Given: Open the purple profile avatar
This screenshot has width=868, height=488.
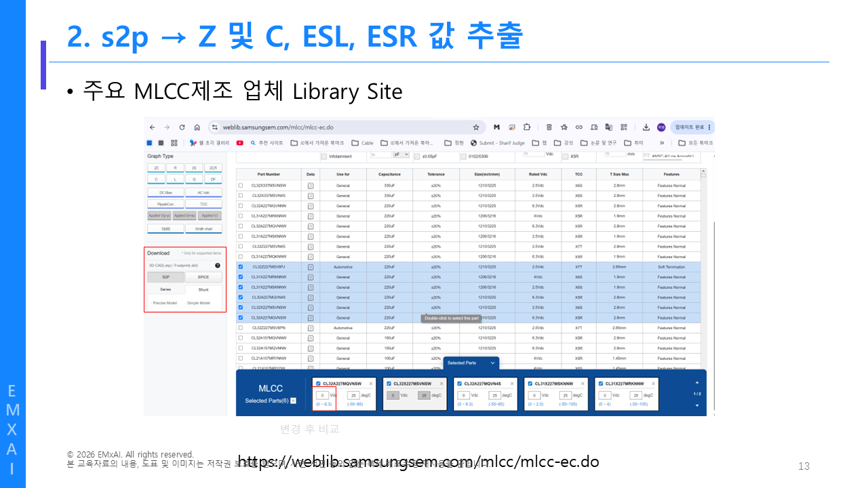Looking at the screenshot, I should pyautogui.click(x=661, y=127).
